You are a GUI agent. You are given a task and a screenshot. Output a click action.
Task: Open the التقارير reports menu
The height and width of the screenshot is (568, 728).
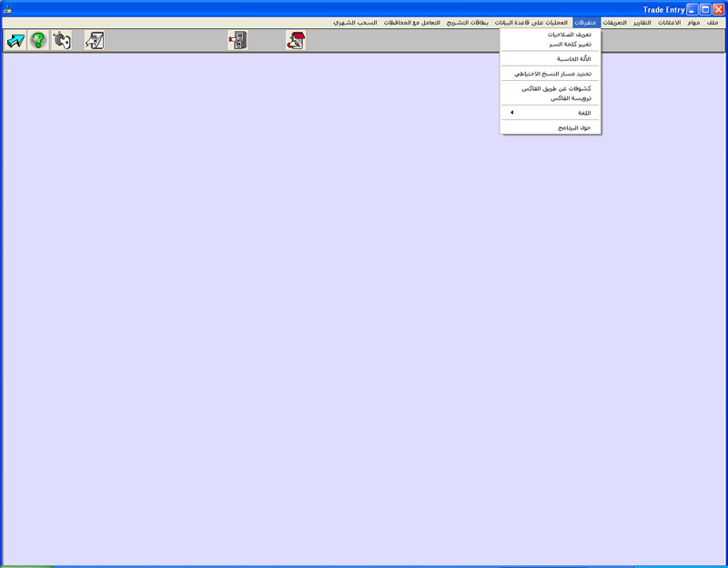coord(642,22)
